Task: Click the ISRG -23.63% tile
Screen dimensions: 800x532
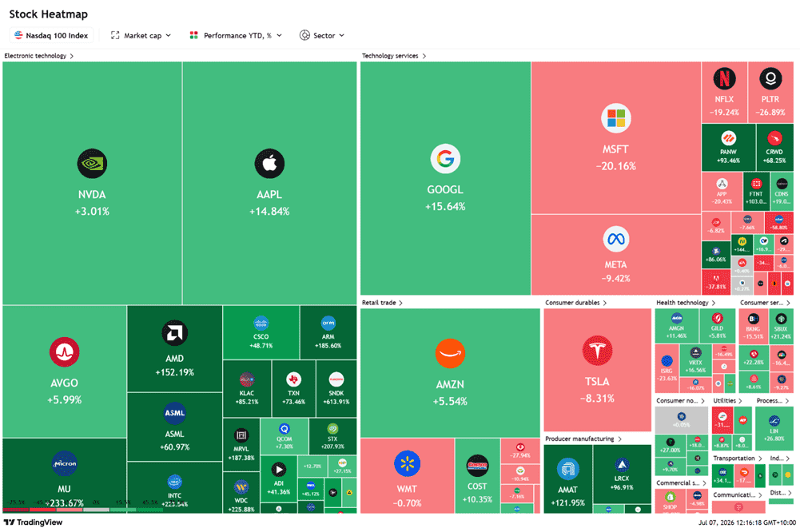Action: 667,367
